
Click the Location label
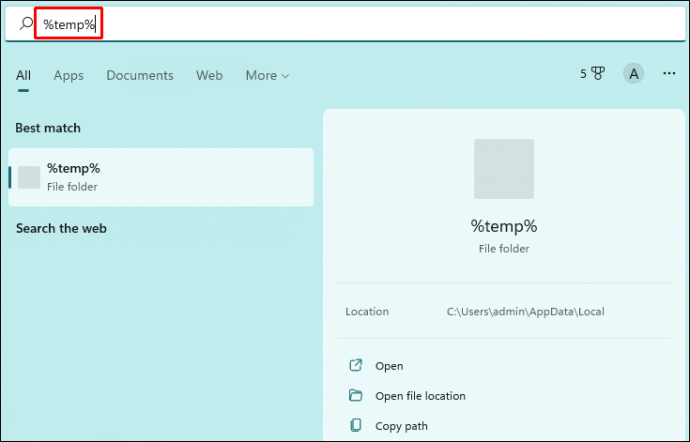pyautogui.click(x=367, y=312)
